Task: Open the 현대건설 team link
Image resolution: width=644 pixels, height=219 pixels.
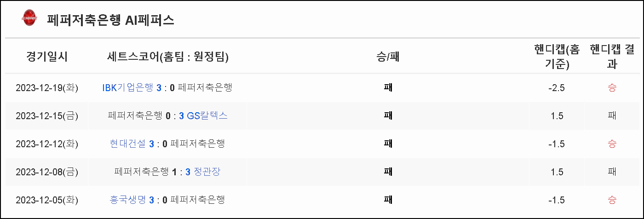Action: point(129,144)
